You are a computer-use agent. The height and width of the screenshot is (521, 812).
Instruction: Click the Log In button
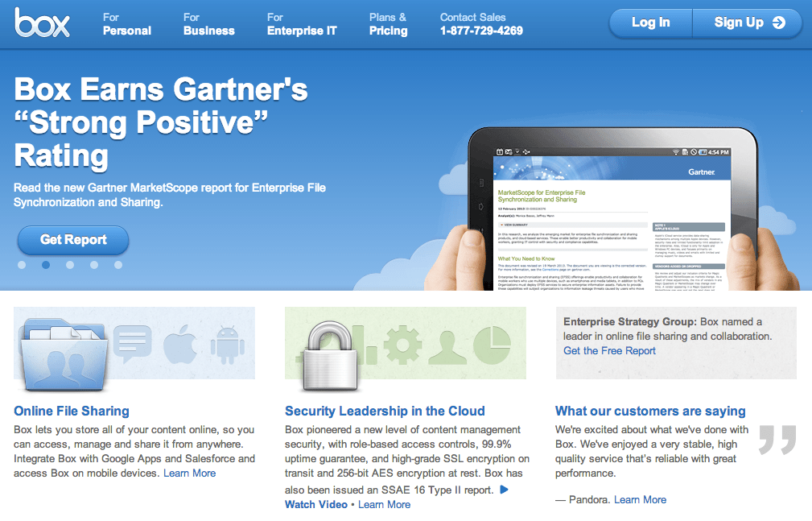click(650, 23)
